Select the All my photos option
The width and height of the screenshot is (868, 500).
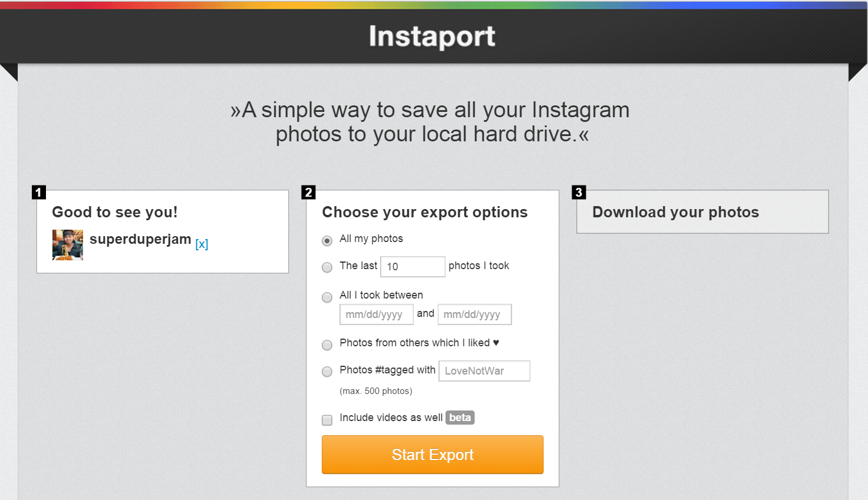(x=327, y=241)
